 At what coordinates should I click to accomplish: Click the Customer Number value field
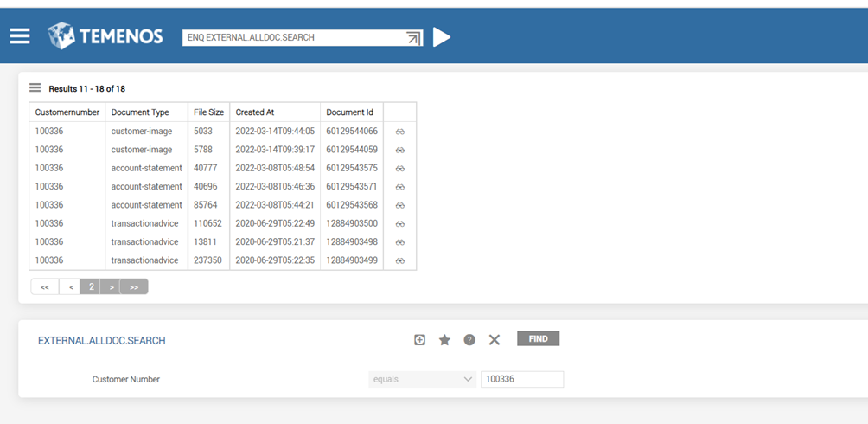[x=522, y=379]
